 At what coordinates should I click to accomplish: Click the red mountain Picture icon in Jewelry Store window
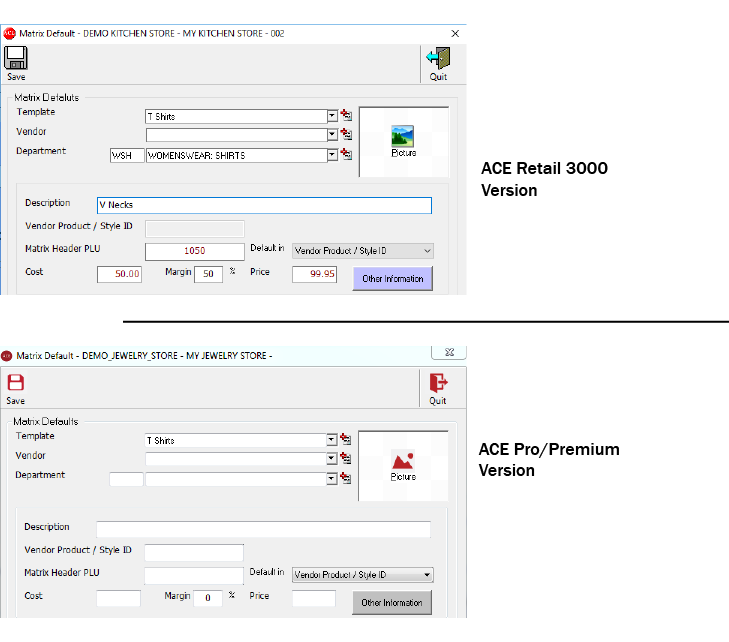click(403, 460)
